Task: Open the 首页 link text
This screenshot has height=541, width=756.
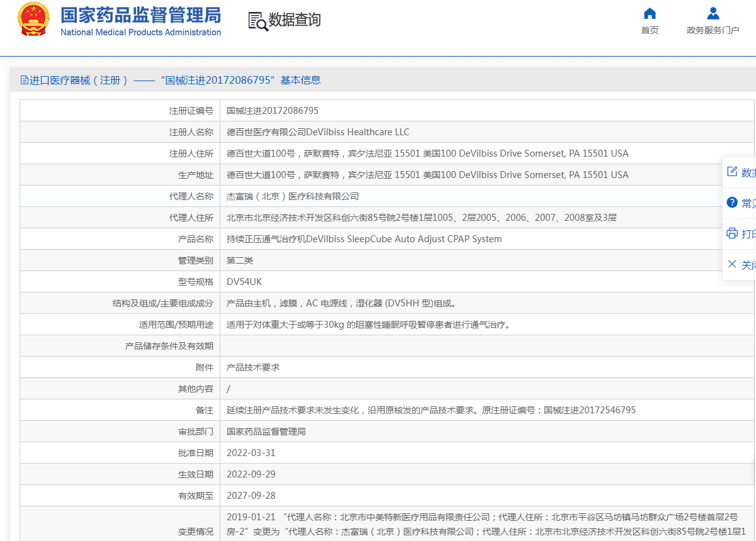Action: pos(650,30)
